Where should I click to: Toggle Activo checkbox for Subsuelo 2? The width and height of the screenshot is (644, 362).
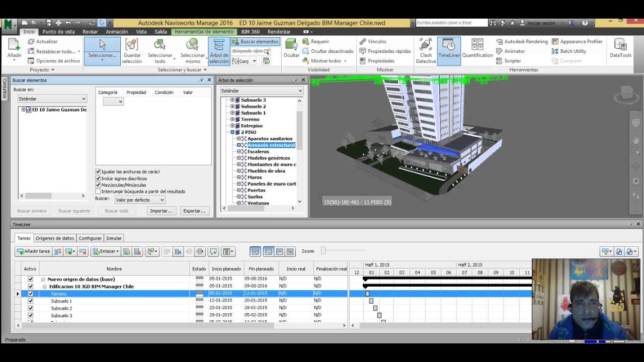pos(30,308)
